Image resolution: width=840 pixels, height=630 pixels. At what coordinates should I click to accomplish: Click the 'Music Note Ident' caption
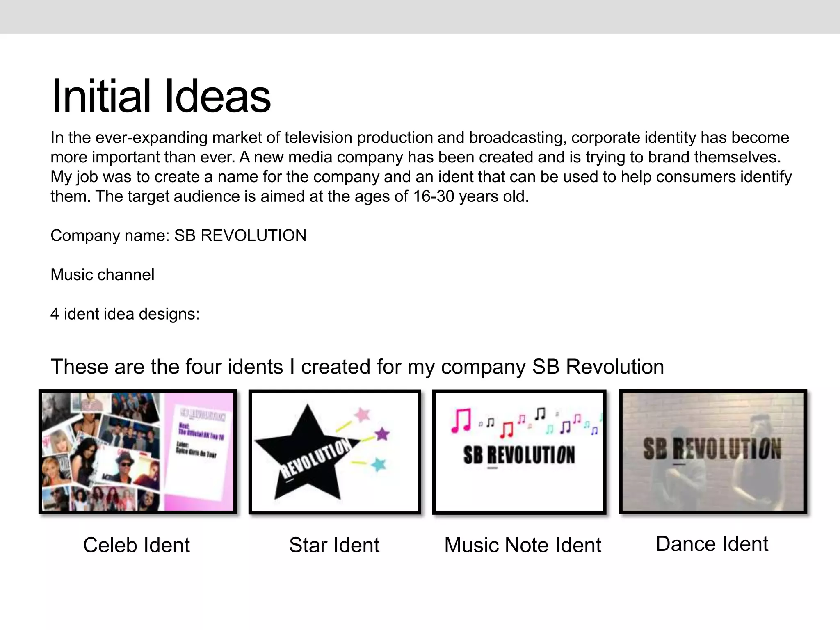tap(523, 545)
